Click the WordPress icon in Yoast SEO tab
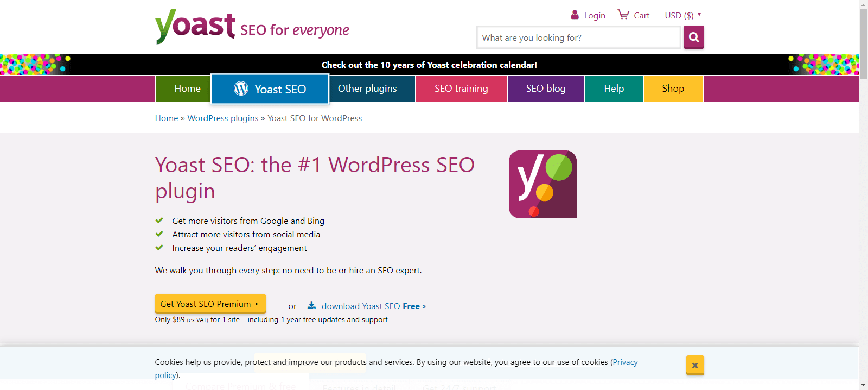 click(x=241, y=89)
